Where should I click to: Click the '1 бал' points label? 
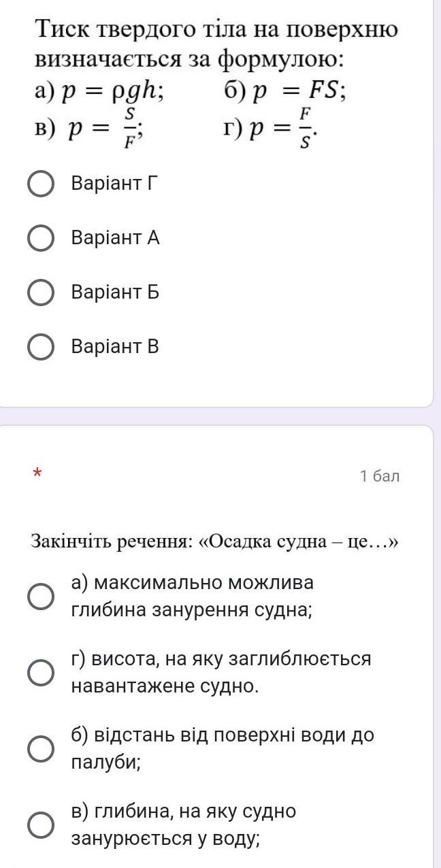(380, 476)
